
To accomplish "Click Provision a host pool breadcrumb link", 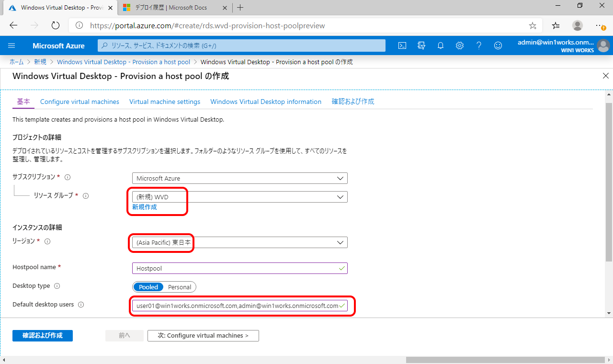I will (124, 62).
